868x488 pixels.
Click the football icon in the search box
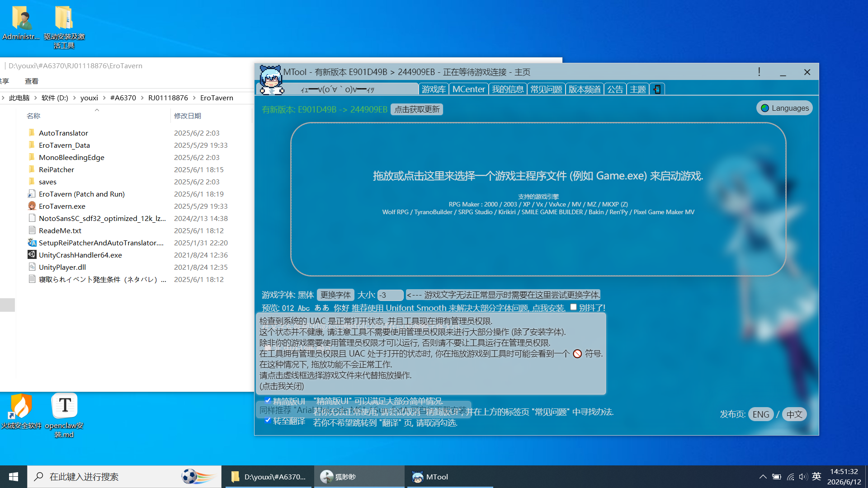tap(189, 477)
